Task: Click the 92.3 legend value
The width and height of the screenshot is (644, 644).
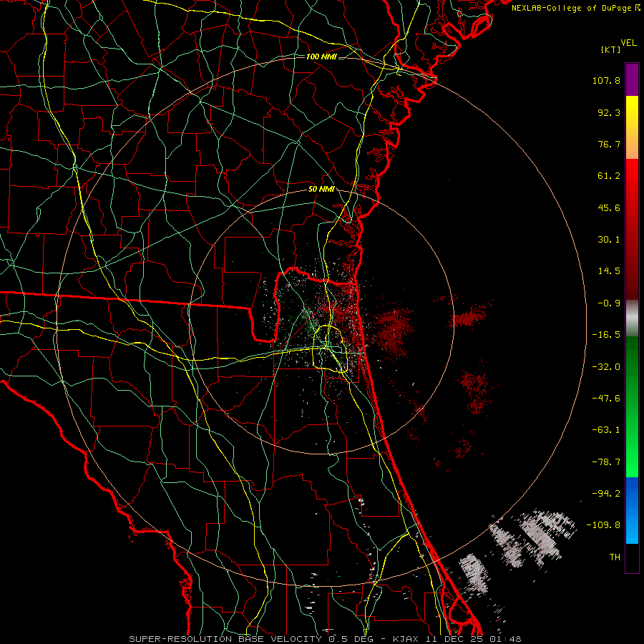Action: 609,112
